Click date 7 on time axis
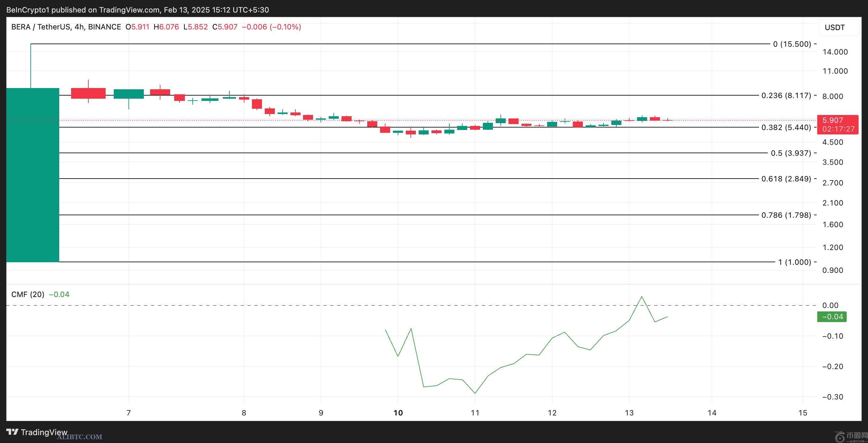This screenshot has width=868, height=443. [128, 413]
